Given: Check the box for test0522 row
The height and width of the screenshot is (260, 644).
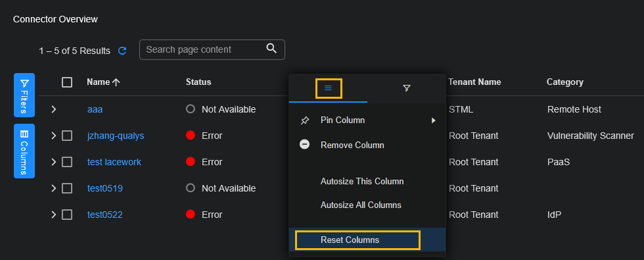Looking at the screenshot, I should coord(67,215).
